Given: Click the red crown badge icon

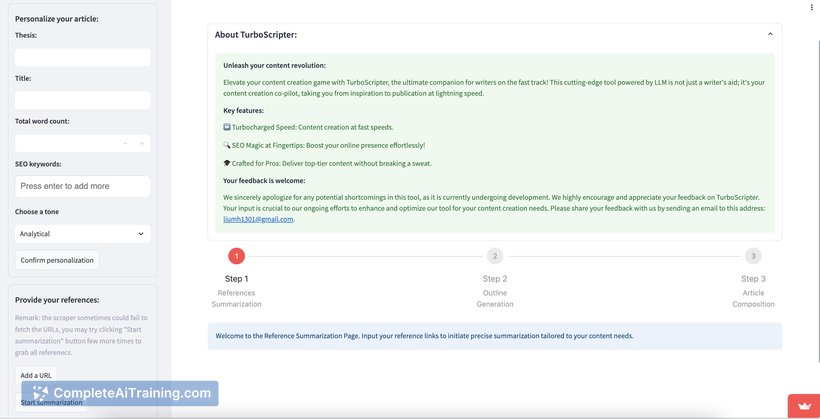Looking at the screenshot, I should [x=804, y=406].
